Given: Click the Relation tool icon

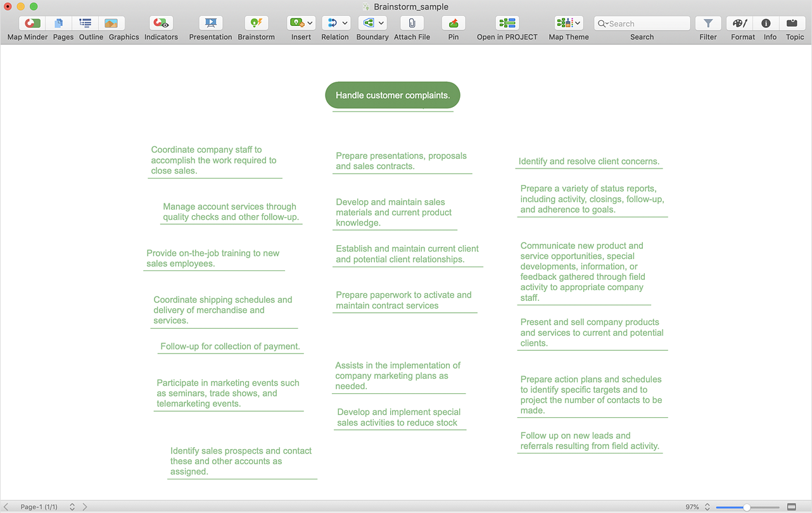Looking at the screenshot, I should 331,23.
